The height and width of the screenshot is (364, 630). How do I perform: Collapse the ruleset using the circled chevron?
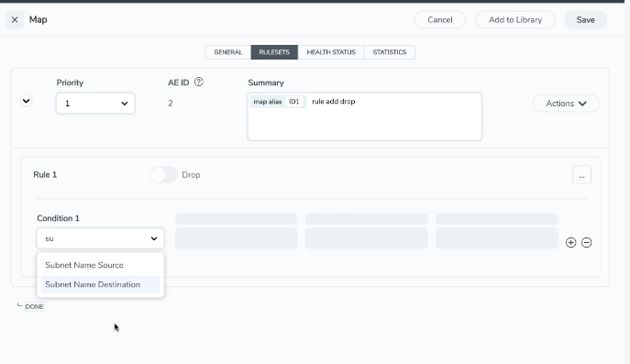click(x=26, y=101)
